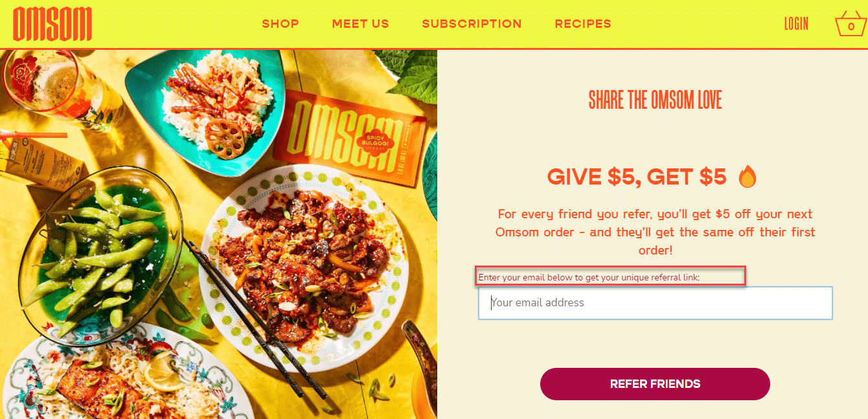Click the REFER FRIENDS button
The image size is (868, 419).
655,384
